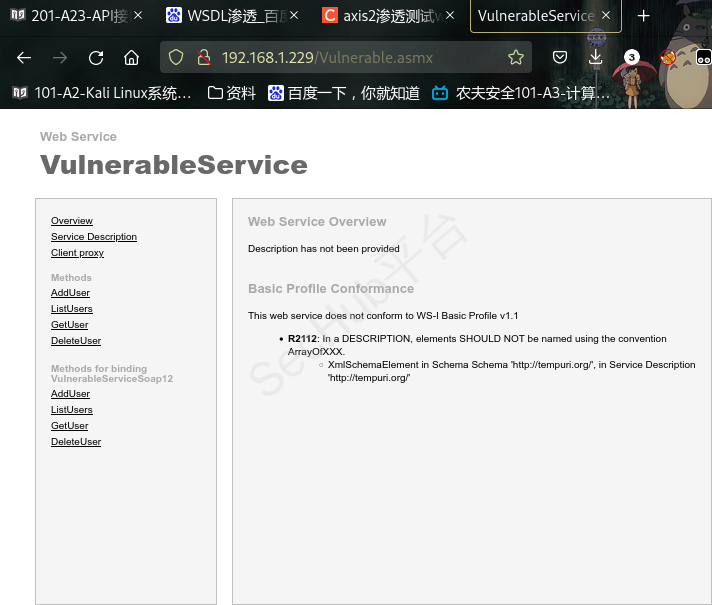This screenshot has height=605, width=712.
Task: Open the Client proxy link
Action: pos(77,253)
